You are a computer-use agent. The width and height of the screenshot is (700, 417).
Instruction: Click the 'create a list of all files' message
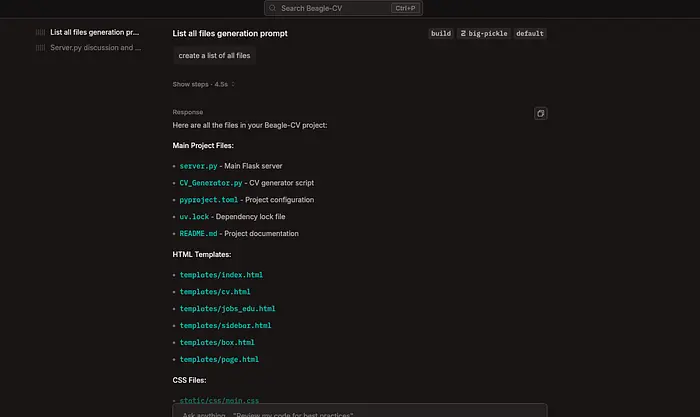pos(214,56)
